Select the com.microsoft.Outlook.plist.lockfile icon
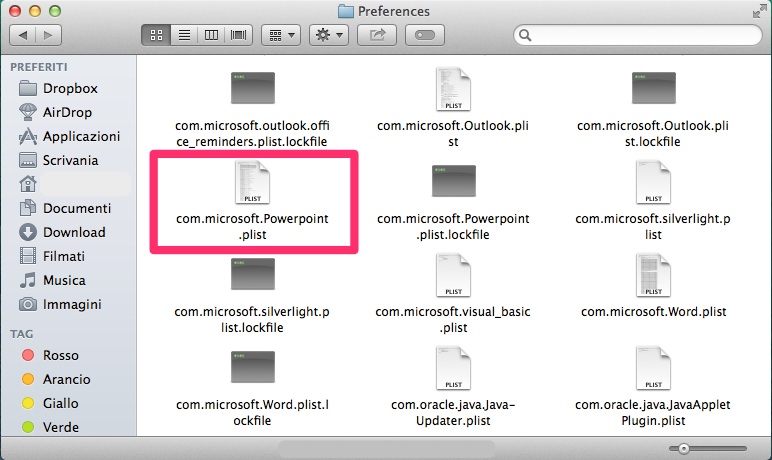Viewport: 772px width, 460px height. (653, 88)
